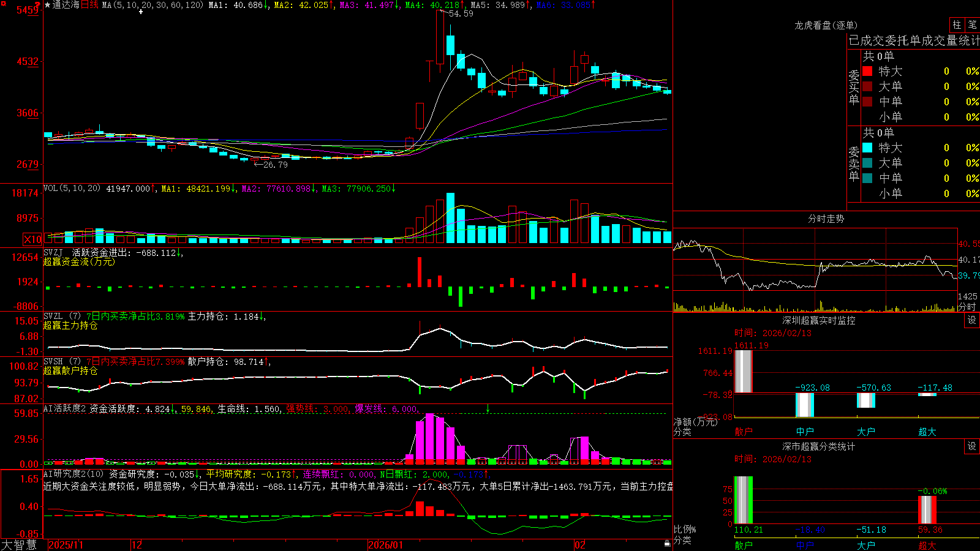
Task: Click the 资金活跃度: 4.824 reading
Action: point(130,408)
